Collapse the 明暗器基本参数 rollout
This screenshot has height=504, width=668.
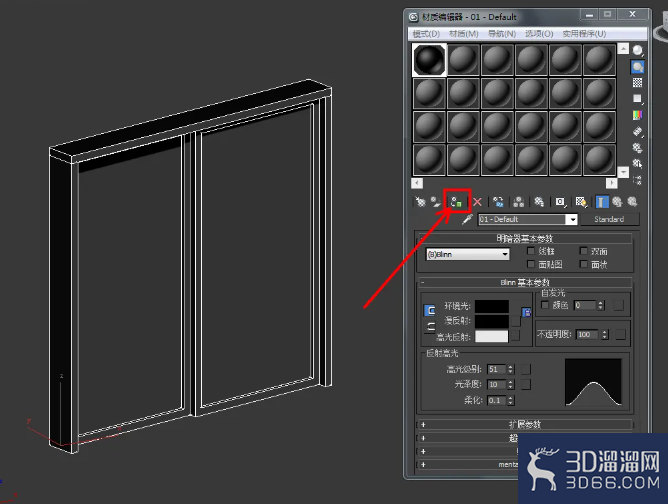[525, 238]
